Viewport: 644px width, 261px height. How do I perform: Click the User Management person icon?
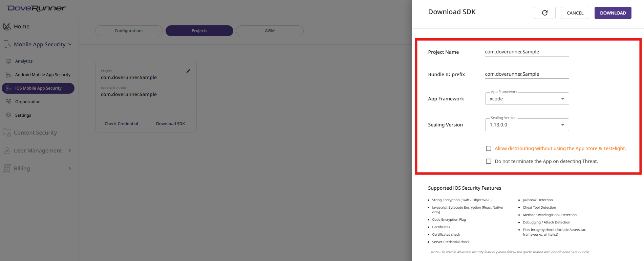(7, 150)
